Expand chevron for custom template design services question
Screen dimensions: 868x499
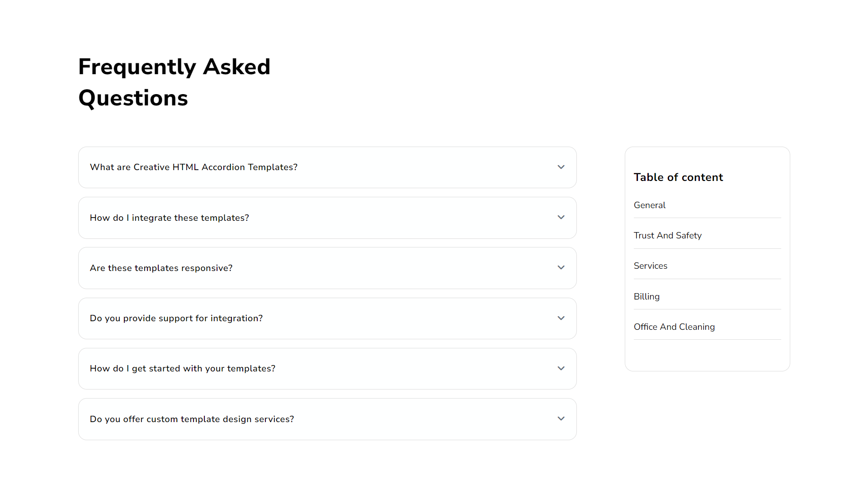point(561,418)
